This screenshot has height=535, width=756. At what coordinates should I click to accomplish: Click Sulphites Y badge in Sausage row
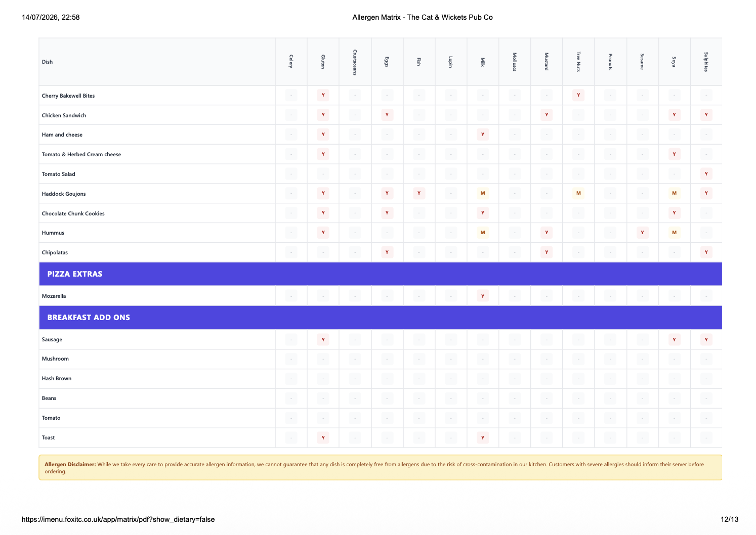706,340
